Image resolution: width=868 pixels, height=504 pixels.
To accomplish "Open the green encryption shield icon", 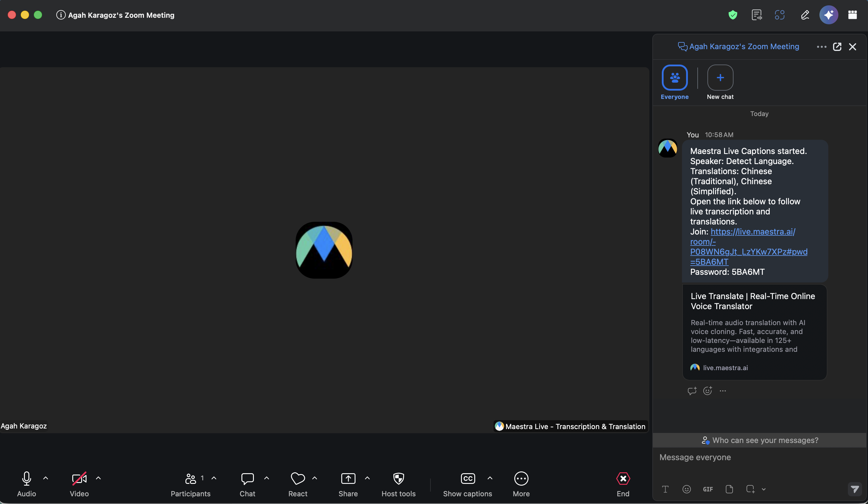I will coord(733,15).
